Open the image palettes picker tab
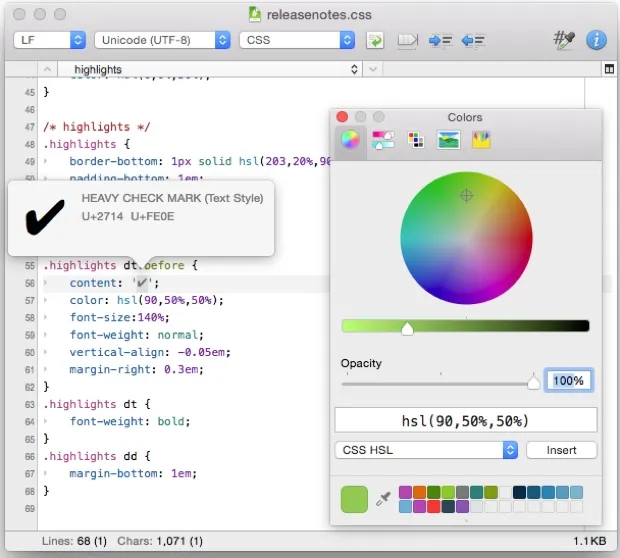 click(448, 140)
